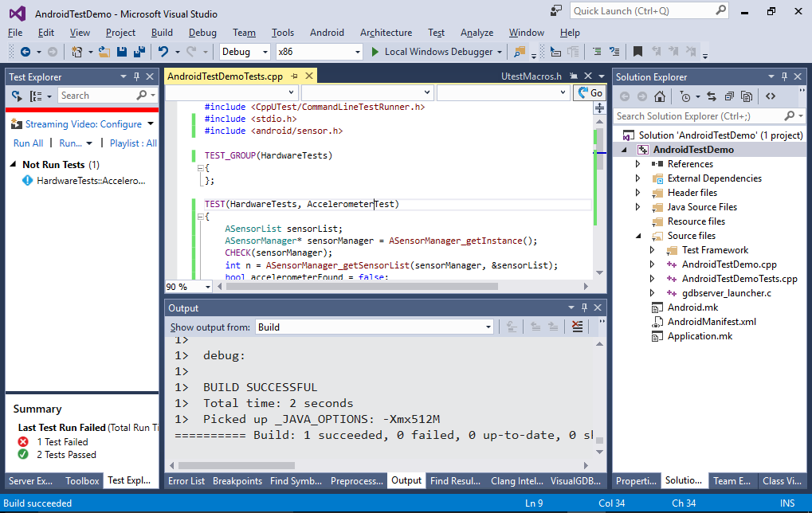Click the Pending Changes Filter clock icon
Image resolution: width=812 pixels, height=513 pixels.
click(x=685, y=96)
